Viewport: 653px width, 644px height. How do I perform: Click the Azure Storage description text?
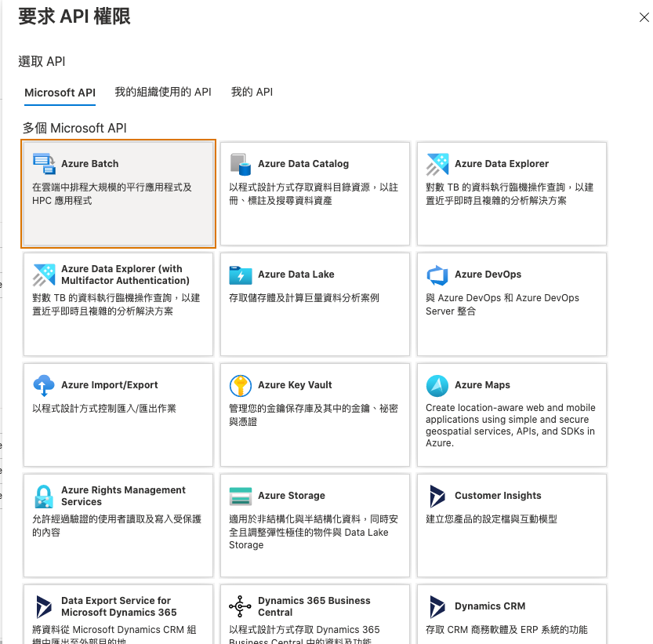point(314,532)
